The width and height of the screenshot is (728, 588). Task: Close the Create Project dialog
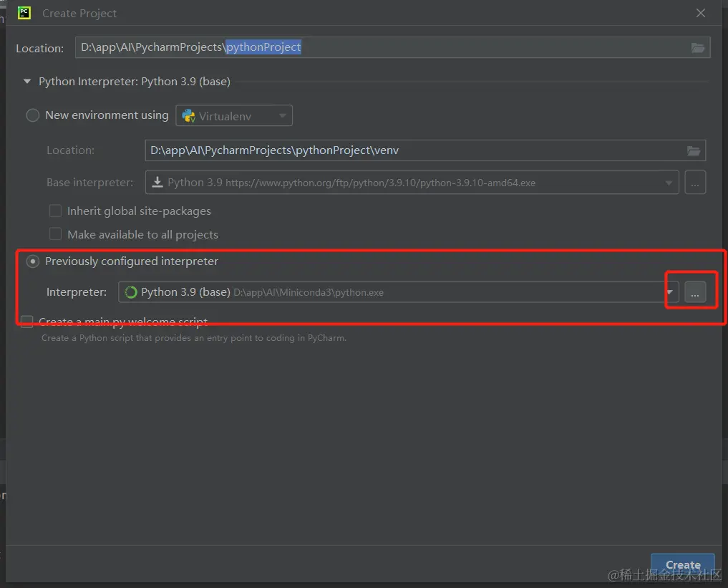(701, 13)
